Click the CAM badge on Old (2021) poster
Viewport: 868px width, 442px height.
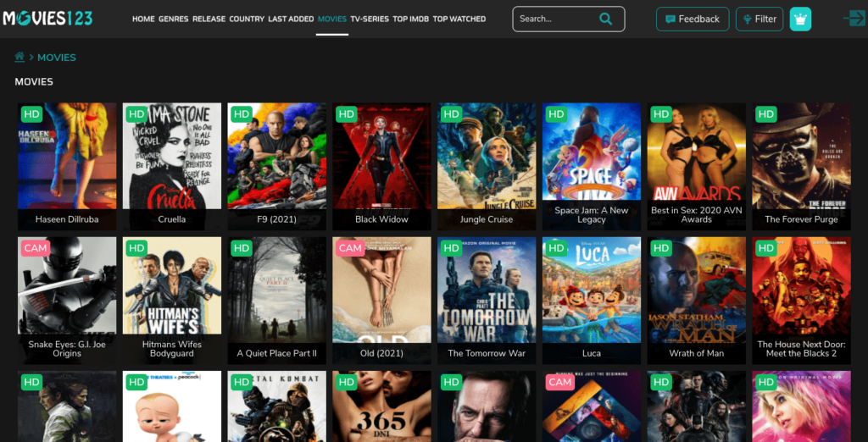(350, 248)
